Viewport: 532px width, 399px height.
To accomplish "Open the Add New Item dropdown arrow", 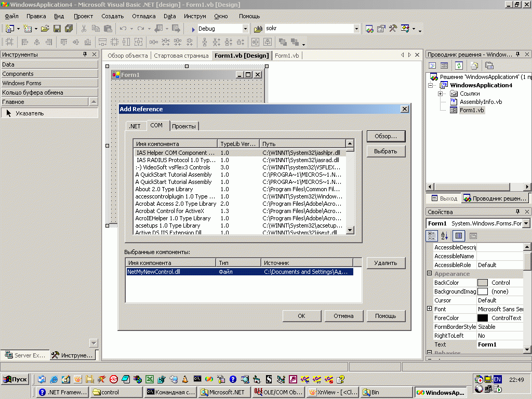I will 36,29.
